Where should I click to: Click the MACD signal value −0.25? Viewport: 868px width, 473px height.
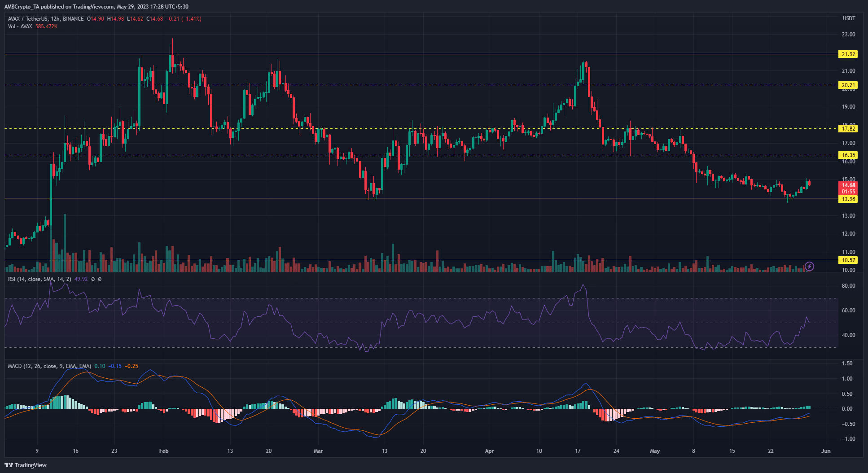click(x=132, y=366)
